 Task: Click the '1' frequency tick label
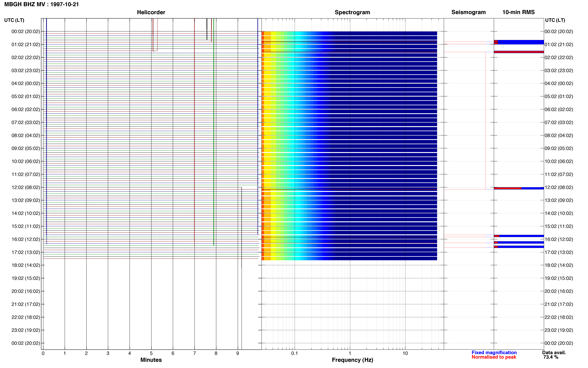(x=350, y=353)
